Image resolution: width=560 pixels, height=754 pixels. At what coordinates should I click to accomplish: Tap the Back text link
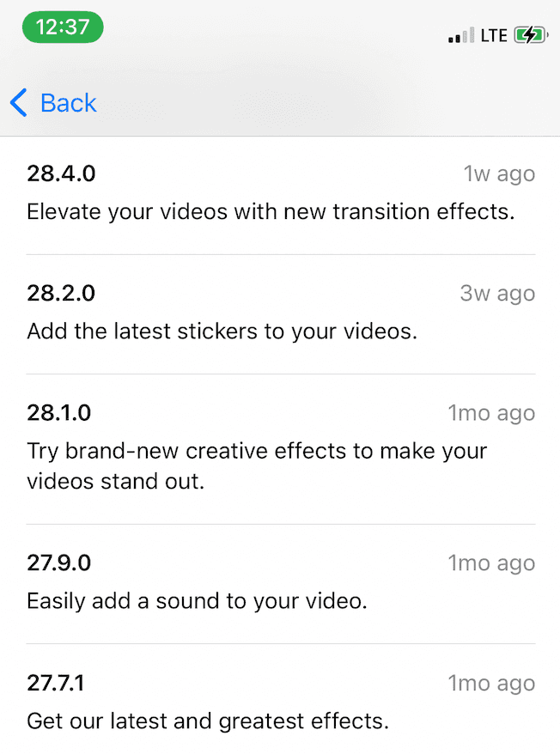click(x=68, y=103)
